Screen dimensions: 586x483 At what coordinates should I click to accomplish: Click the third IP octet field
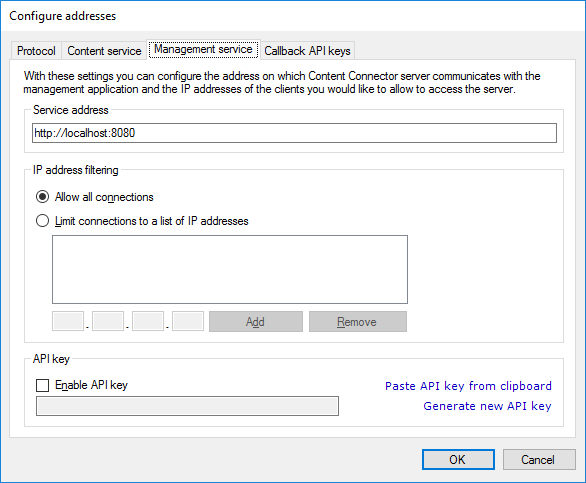click(x=148, y=321)
